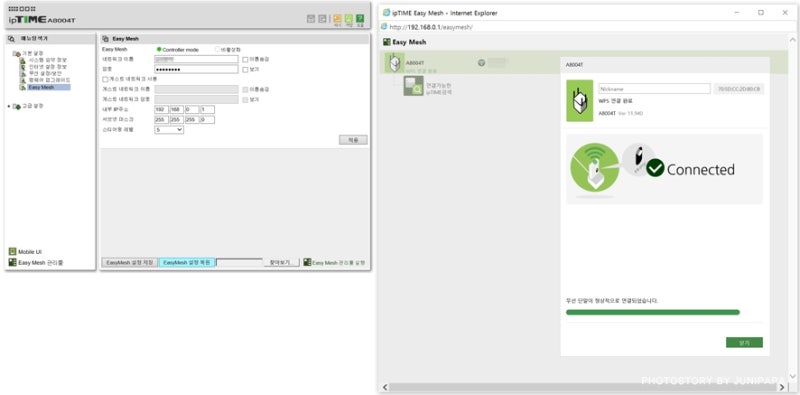
Task: Click the Nickname input field
Action: [x=654, y=89]
